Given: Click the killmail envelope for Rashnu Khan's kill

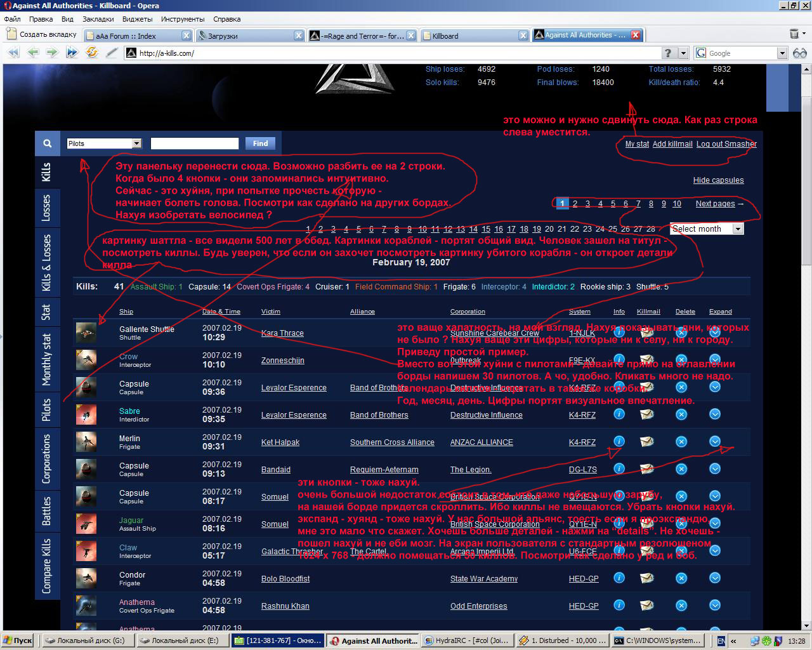Looking at the screenshot, I should coord(647,606).
